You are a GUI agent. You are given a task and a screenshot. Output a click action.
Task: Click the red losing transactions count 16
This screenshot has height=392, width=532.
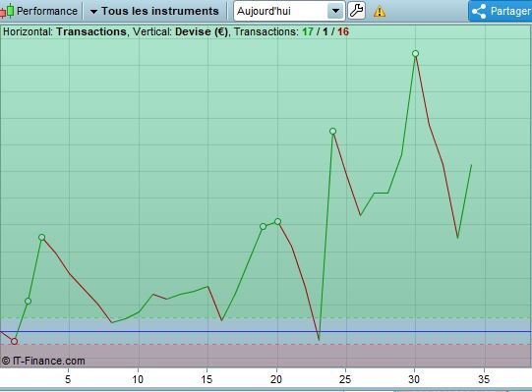tap(343, 31)
